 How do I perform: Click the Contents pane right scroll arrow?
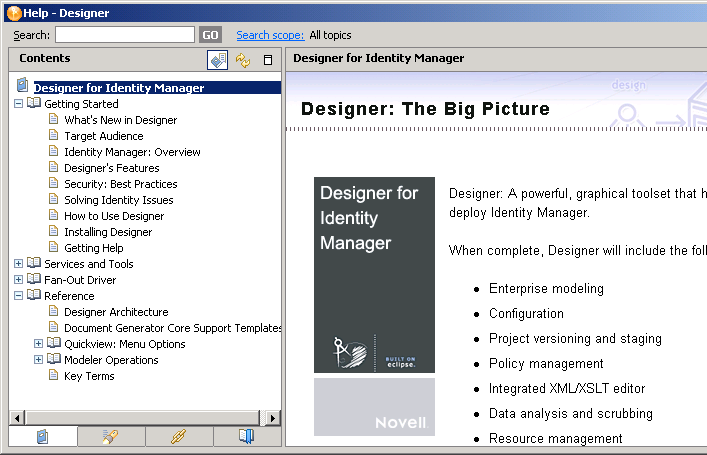point(273,418)
